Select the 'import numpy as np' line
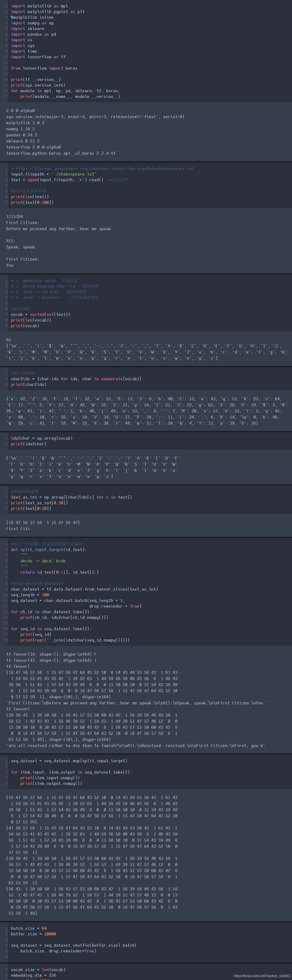The width and height of the screenshot is (292, 980). pyautogui.click(x=32, y=23)
